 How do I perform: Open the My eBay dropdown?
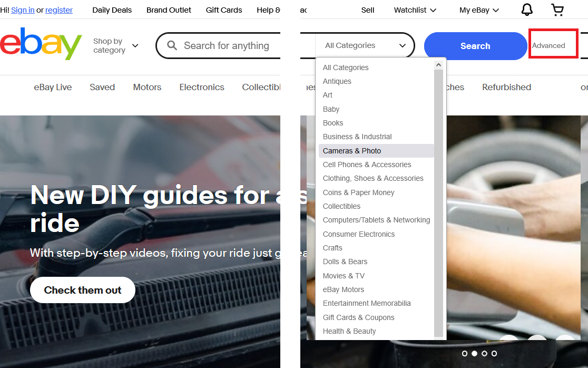[478, 10]
